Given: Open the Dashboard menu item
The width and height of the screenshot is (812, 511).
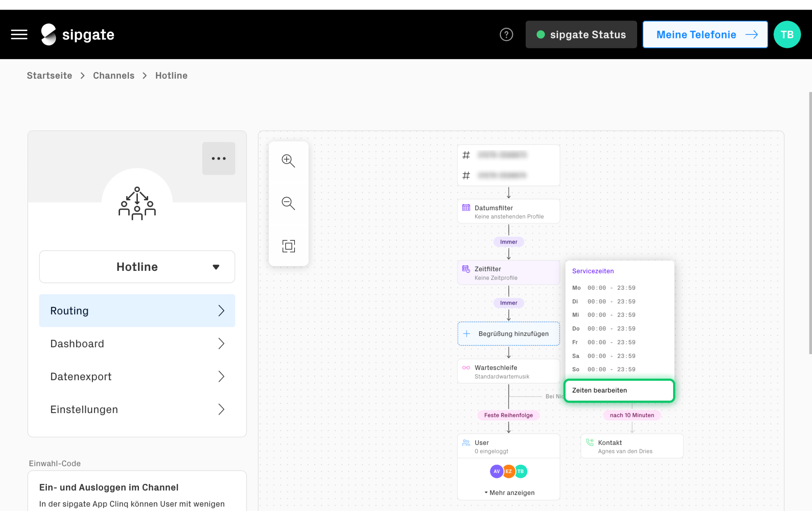Looking at the screenshot, I should 137,343.
